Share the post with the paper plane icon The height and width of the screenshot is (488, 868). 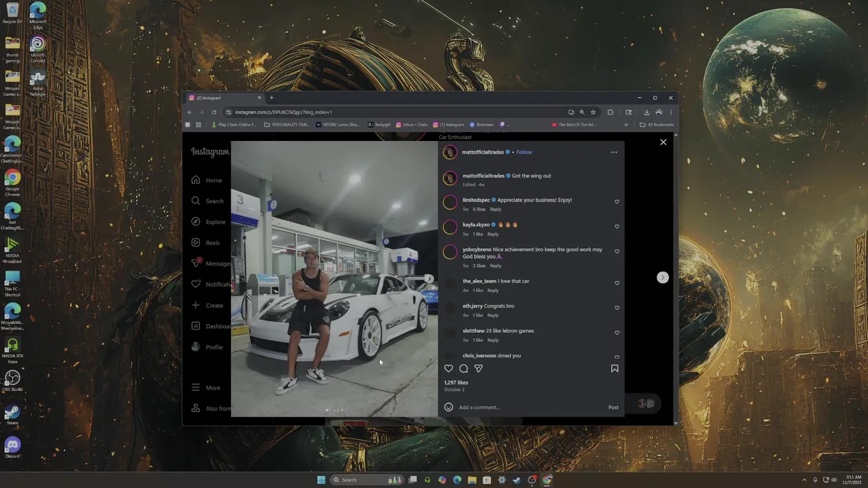tap(479, 369)
